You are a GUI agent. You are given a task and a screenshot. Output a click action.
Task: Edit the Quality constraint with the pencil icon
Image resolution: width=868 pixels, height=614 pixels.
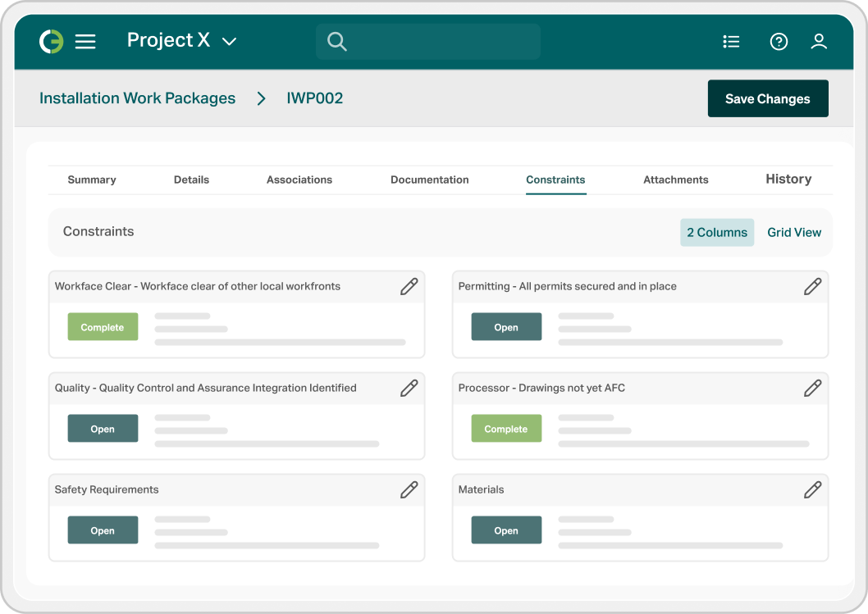tap(409, 388)
